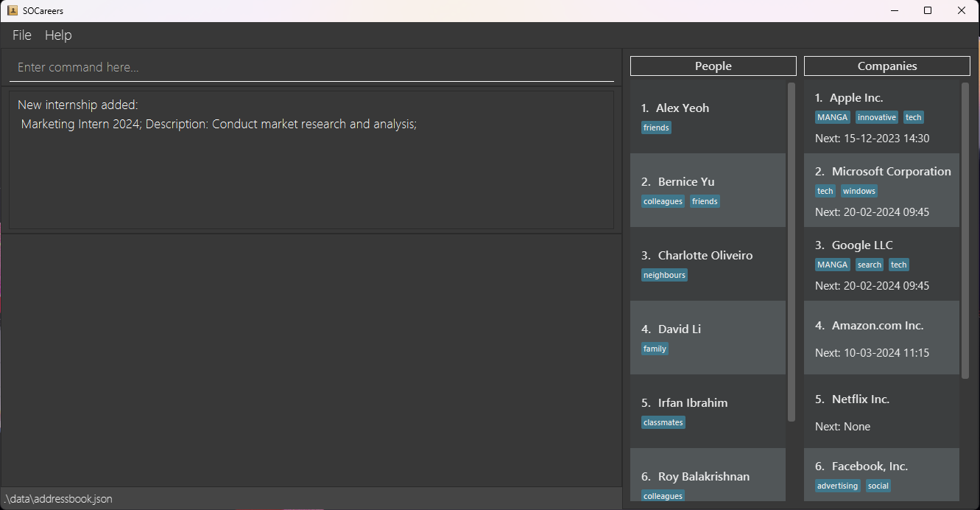The height and width of the screenshot is (510, 980).
Task: Click the 'windows' tag on Microsoft Corporation
Action: point(859,190)
